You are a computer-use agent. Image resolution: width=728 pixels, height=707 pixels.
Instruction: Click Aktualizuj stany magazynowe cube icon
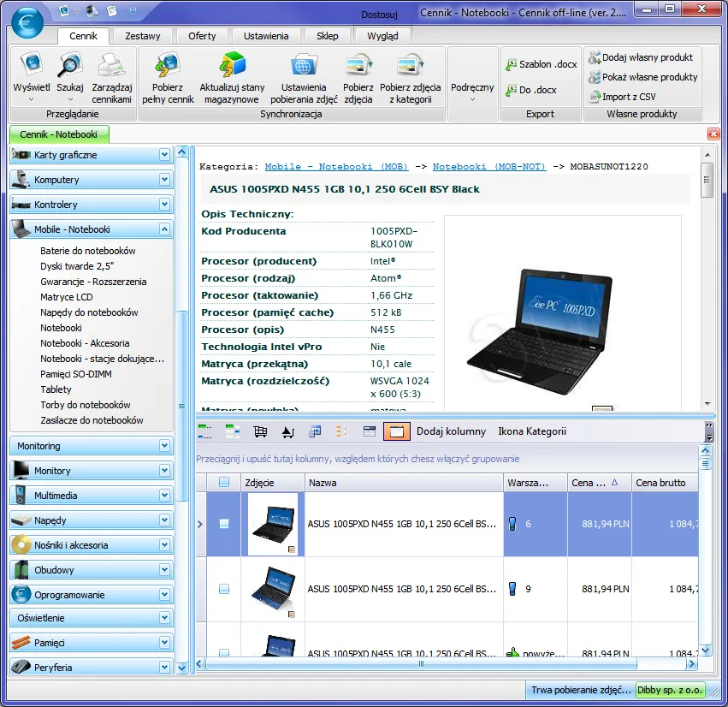[232, 65]
